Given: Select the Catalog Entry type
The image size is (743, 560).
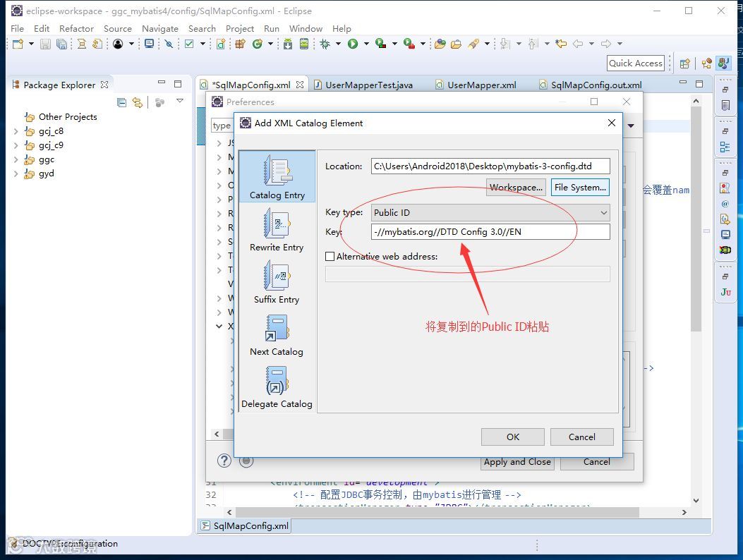Looking at the screenshot, I should pos(277,177).
